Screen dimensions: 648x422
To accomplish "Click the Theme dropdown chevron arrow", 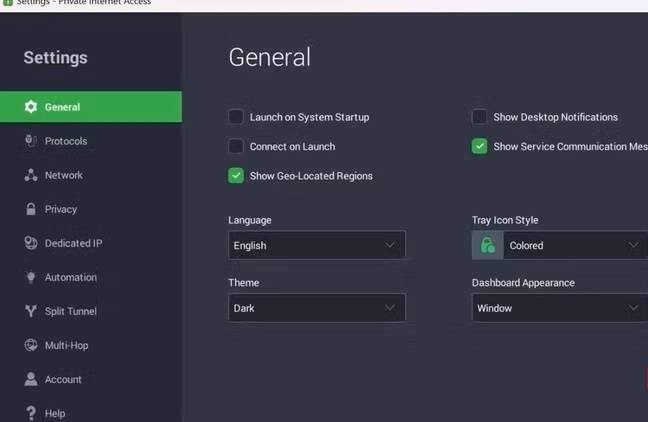I will pyautogui.click(x=389, y=308).
